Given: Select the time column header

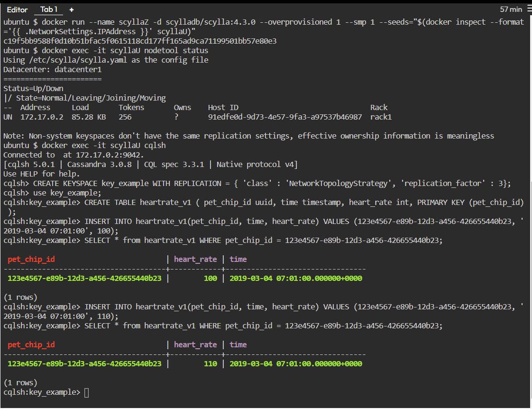Looking at the screenshot, I should click(x=238, y=259).
